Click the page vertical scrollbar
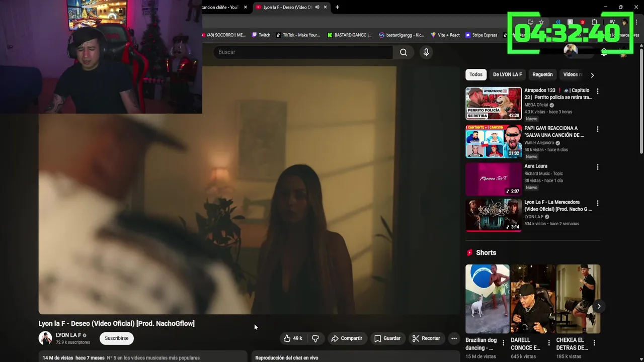 click(641, 101)
